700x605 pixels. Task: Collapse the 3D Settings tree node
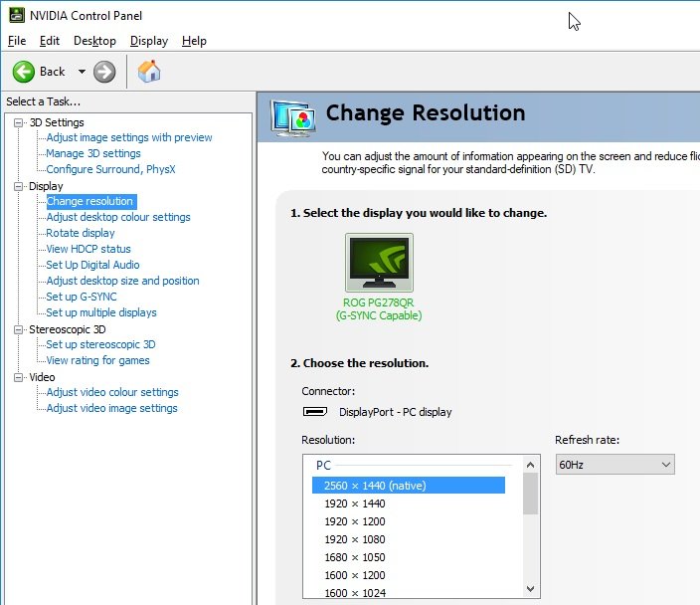18,122
